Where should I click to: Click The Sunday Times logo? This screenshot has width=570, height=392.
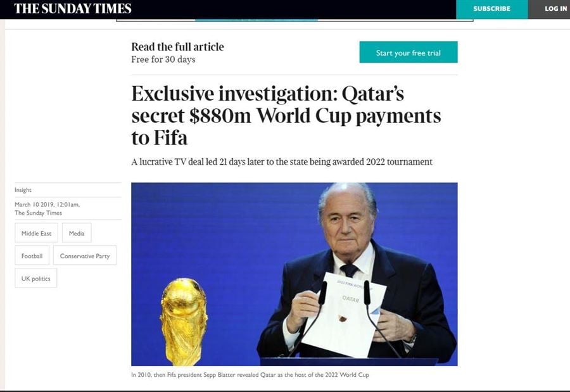[x=73, y=8]
